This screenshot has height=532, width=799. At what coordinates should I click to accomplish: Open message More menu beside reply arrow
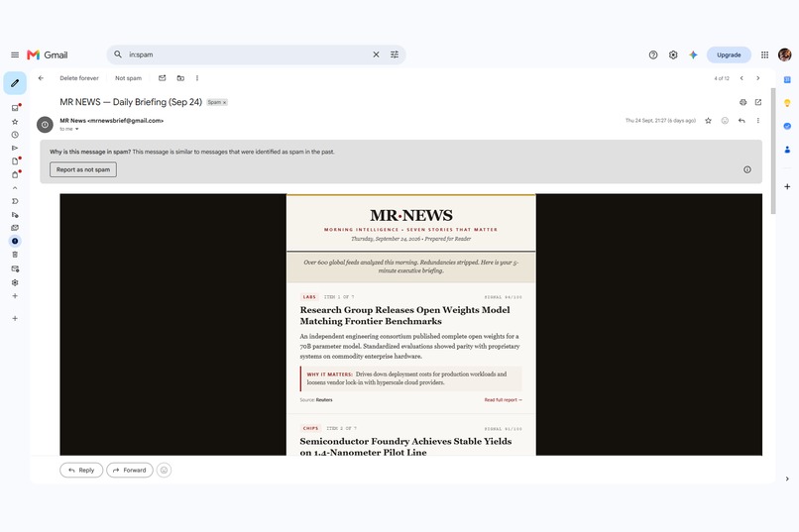[x=758, y=121]
